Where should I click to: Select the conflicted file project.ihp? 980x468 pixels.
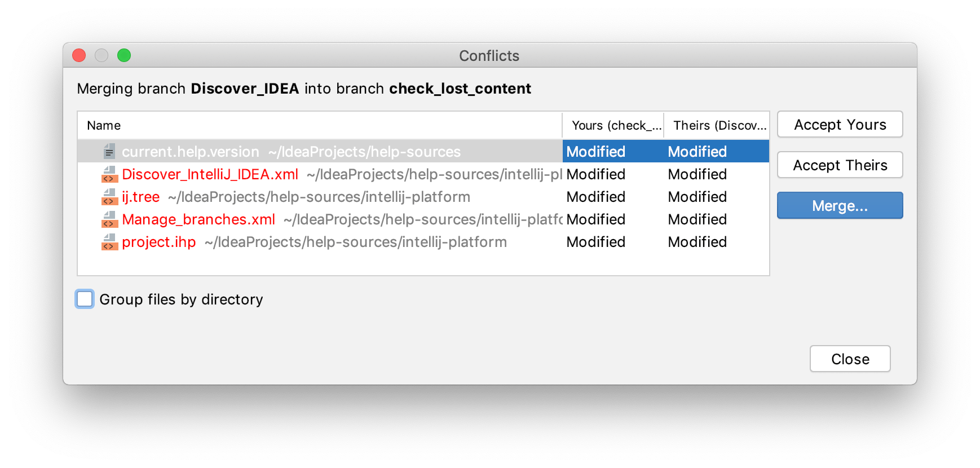(x=159, y=242)
